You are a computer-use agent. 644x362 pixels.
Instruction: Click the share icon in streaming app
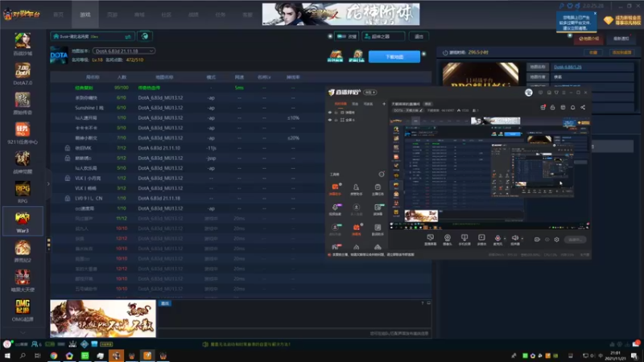[x=583, y=107]
